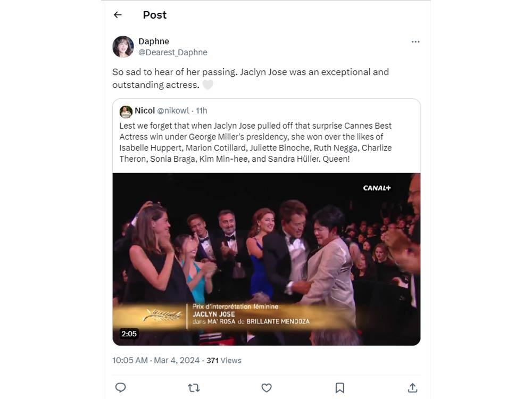
Task: Bookmark this post
Action: tap(339, 387)
